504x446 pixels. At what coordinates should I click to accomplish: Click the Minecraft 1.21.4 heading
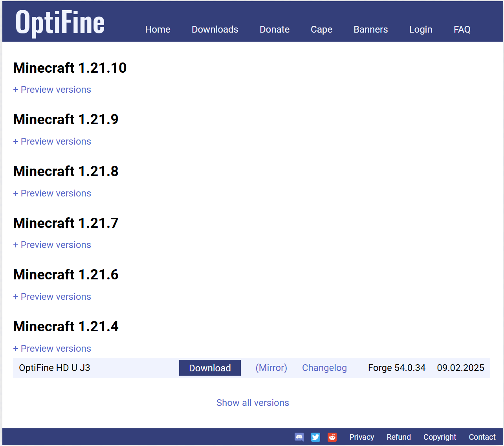pos(66,327)
